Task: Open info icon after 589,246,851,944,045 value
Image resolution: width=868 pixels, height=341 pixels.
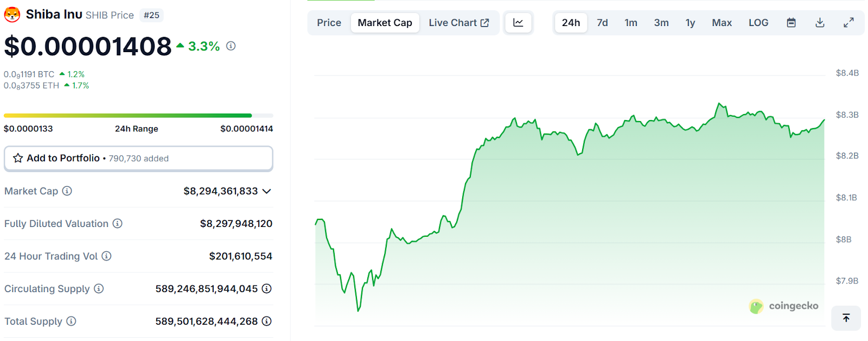Action: pyautogui.click(x=266, y=288)
